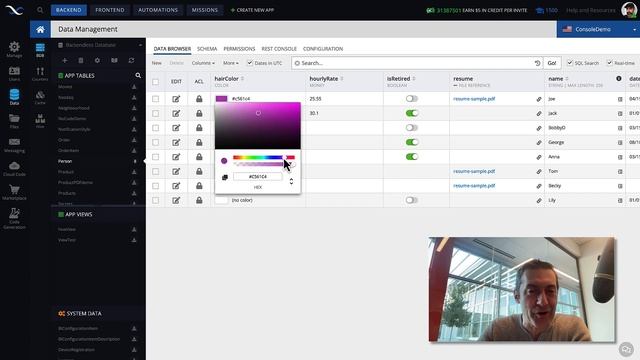Click the purple swatch in Joe's hairColor cell
Viewport: 640px width, 360px height.
coord(221,99)
